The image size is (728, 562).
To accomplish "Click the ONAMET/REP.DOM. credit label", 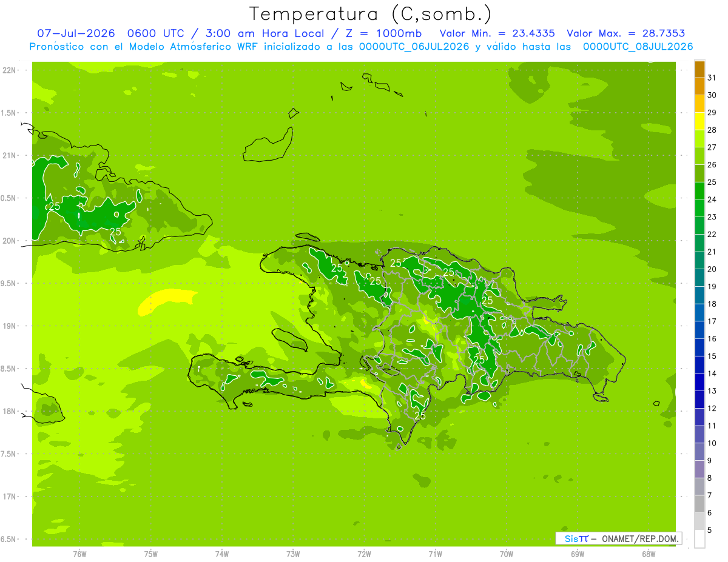I will [641, 538].
